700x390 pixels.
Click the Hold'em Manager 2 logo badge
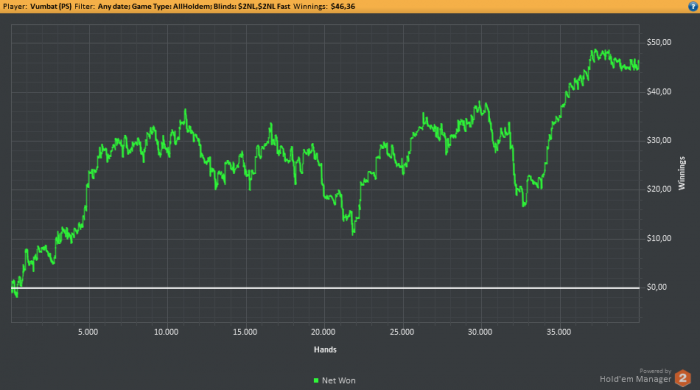683,378
